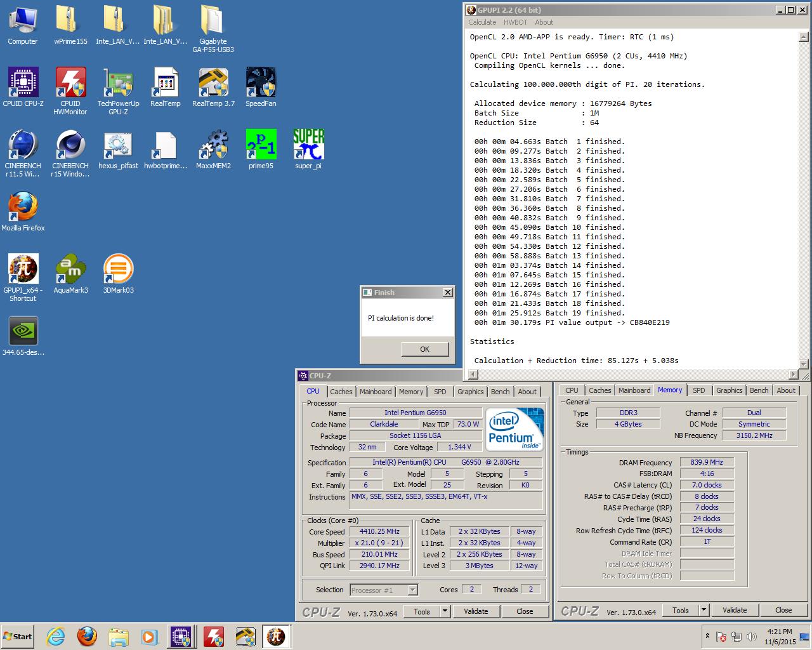Launch prime95 desktop shortcut
This screenshot has width=812, height=650.
pos(261,150)
